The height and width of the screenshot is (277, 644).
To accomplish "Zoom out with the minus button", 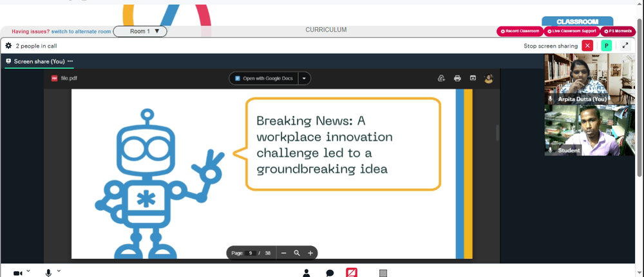I will coord(283,253).
